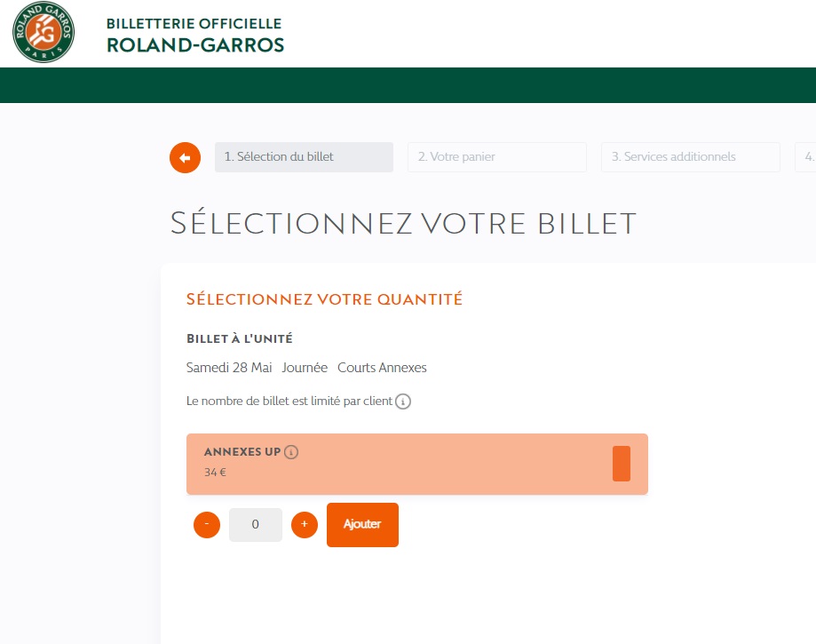Click the dark green navigation bar
The image size is (816, 644).
tap(408, 85)
